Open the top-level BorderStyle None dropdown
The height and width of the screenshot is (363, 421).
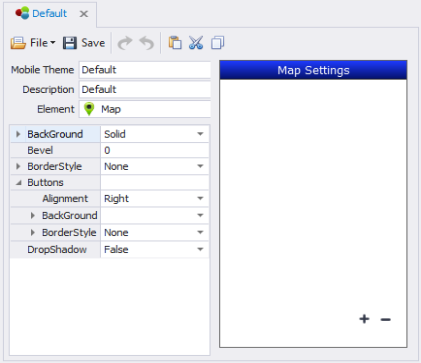[x=200, y=166]
